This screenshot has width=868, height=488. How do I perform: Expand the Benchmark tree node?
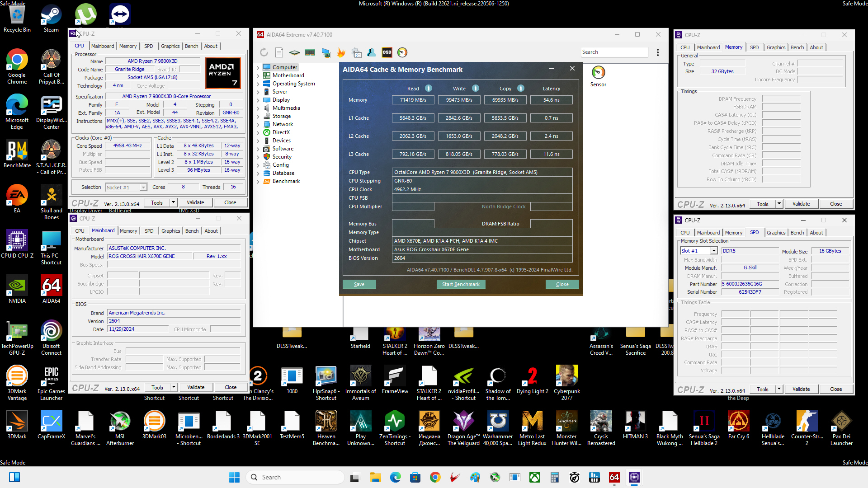pos(258,182)
